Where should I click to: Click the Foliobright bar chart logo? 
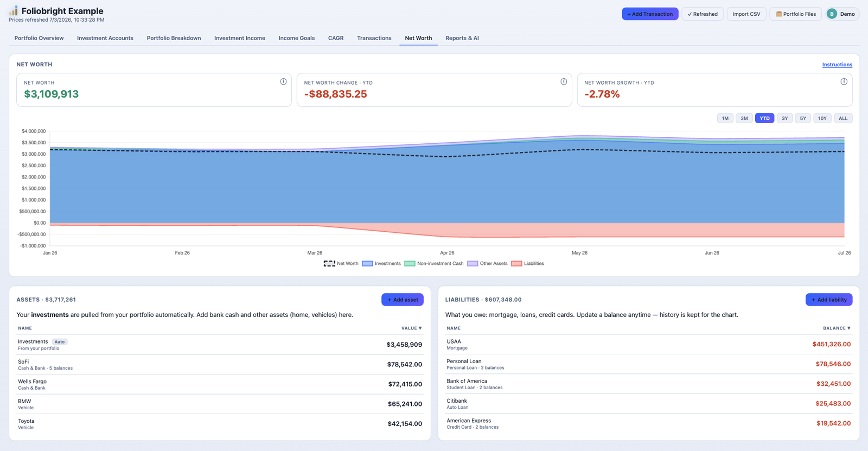point(14,10)
